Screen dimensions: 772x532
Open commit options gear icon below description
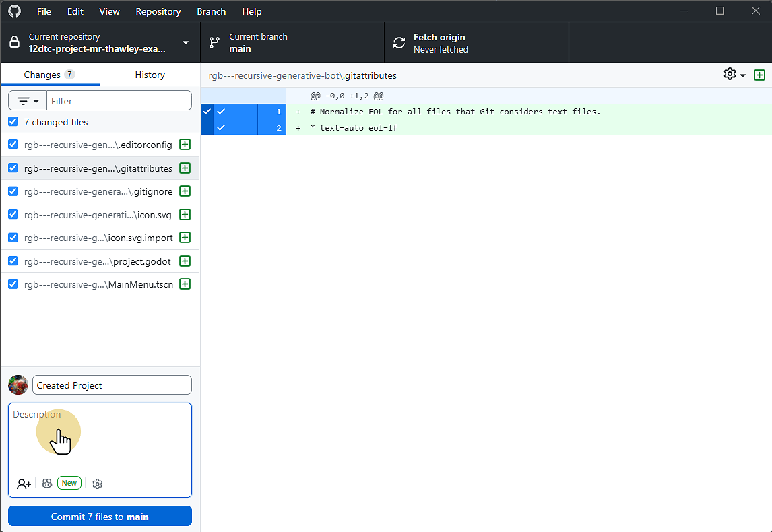click(98, 484)
